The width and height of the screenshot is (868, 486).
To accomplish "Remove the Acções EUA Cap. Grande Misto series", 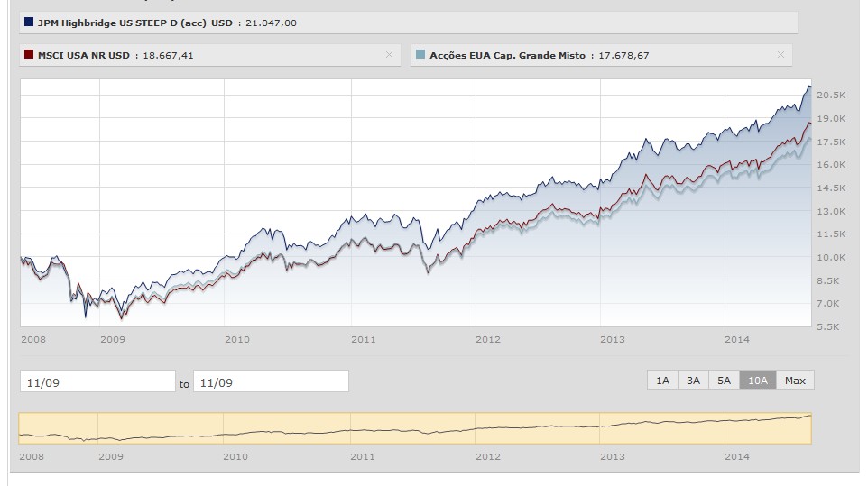I will [780, 55].
